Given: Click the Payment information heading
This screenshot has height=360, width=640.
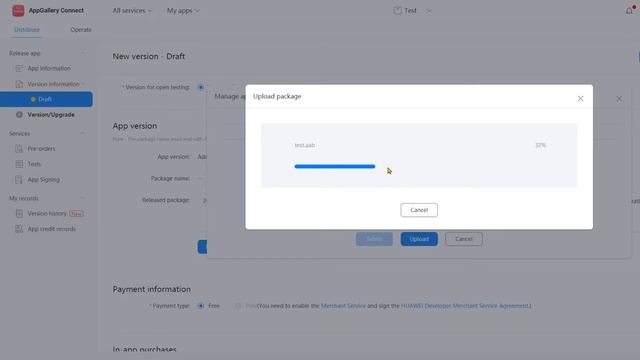Looking at the screenshot, I should tap(151, 289).
